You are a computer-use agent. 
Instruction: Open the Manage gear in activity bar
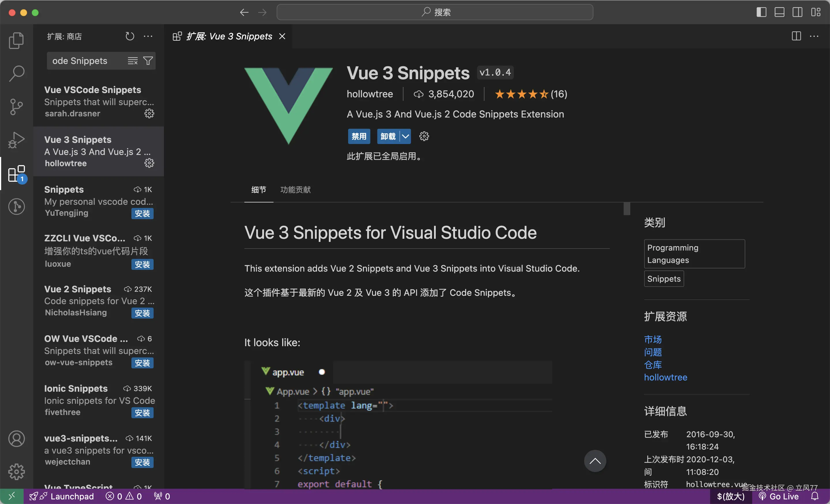pos(16,472)
